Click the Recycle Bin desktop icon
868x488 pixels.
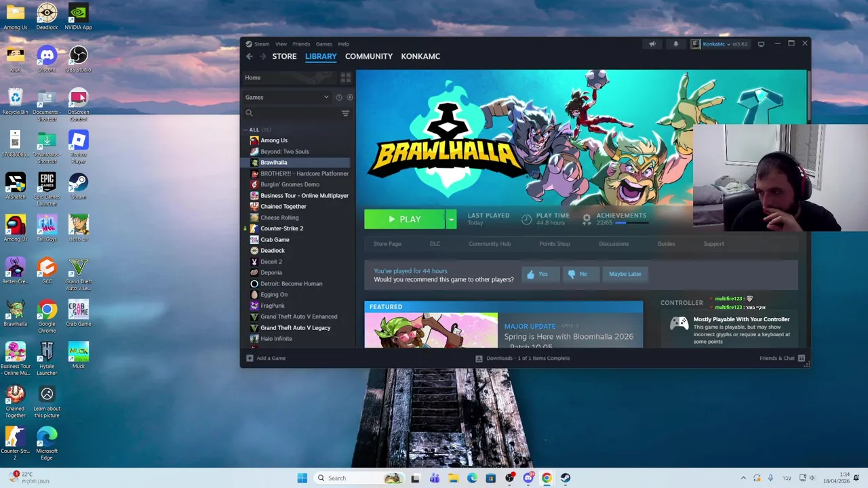tap(15, 102)
